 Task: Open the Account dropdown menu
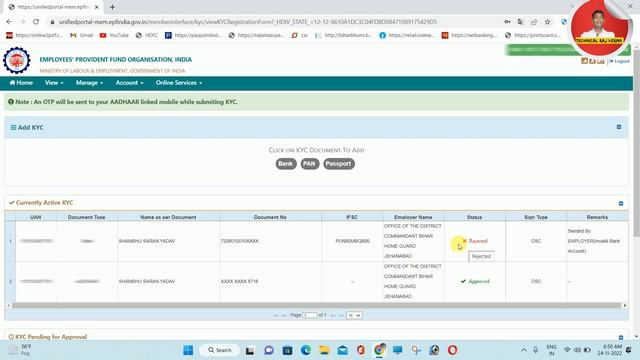coord(129,83)
